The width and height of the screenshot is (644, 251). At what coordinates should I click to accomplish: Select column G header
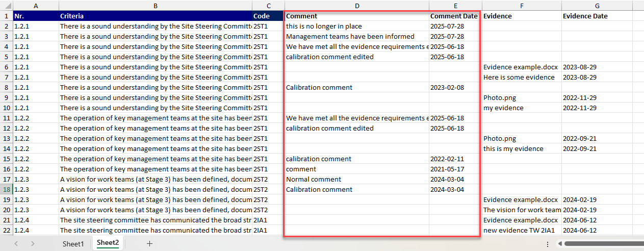click(x=597, y=6)
